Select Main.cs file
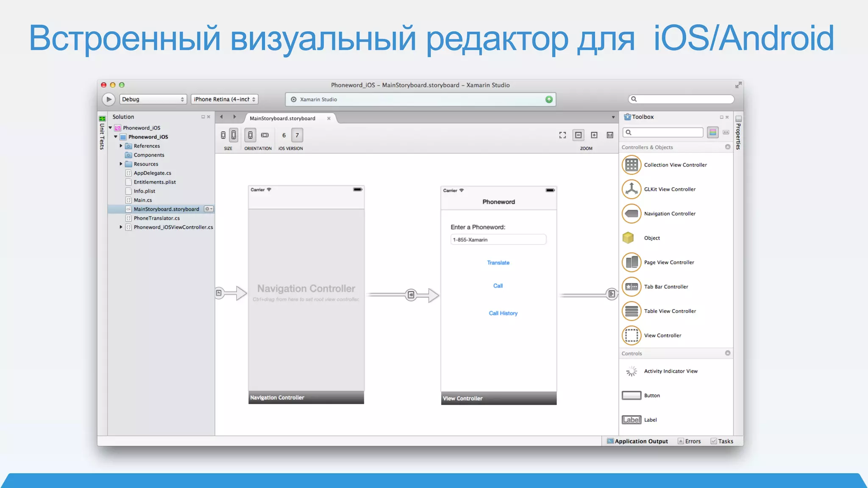The width and height of the screenshot is (868, 488). pyautogui.click(x=142, y=200)
